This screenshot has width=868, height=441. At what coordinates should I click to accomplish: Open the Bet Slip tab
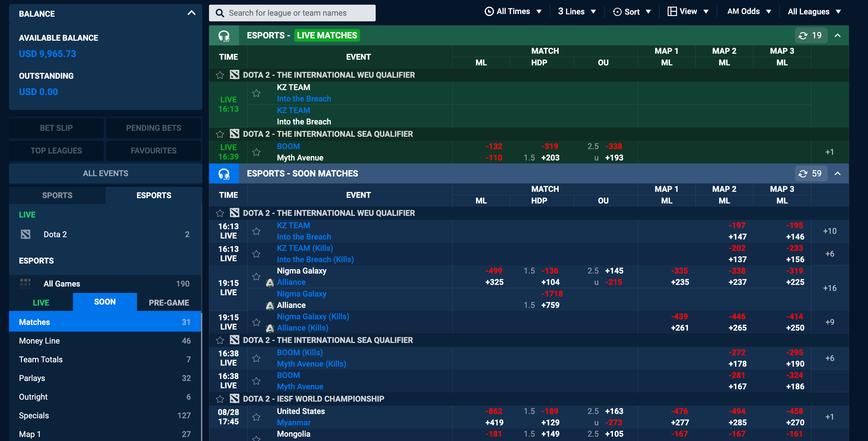[56, 128]
